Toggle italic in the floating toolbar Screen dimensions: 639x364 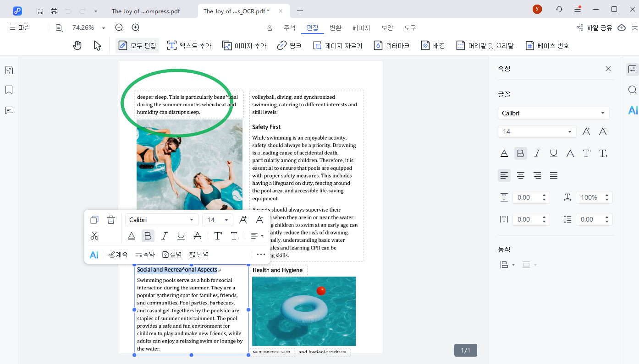[165, 236]
